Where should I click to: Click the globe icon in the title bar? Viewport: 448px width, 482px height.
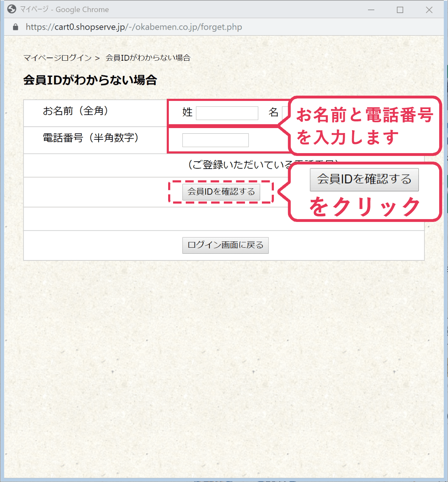[12, 9]
